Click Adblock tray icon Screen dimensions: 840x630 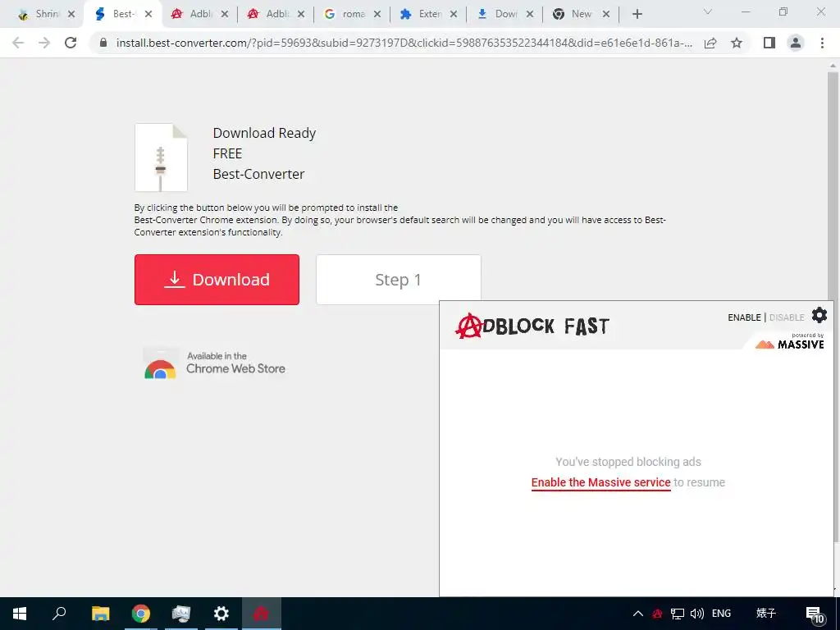point(657,614)
